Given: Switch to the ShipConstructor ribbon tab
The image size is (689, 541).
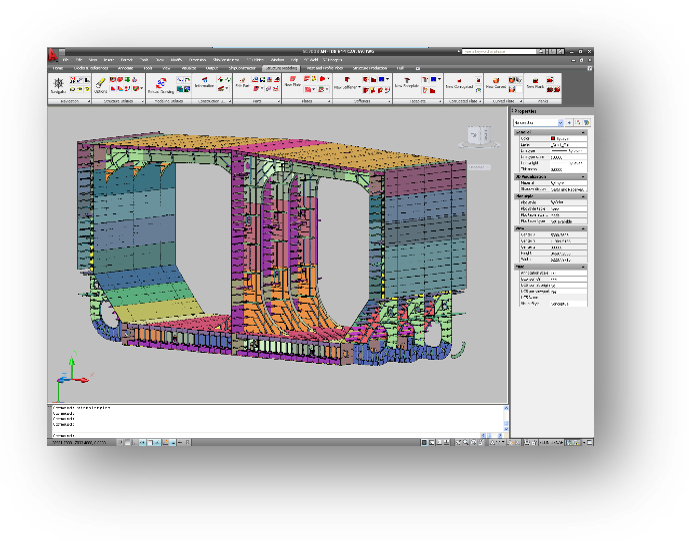Looking at the screenshot, I should 242,69.
